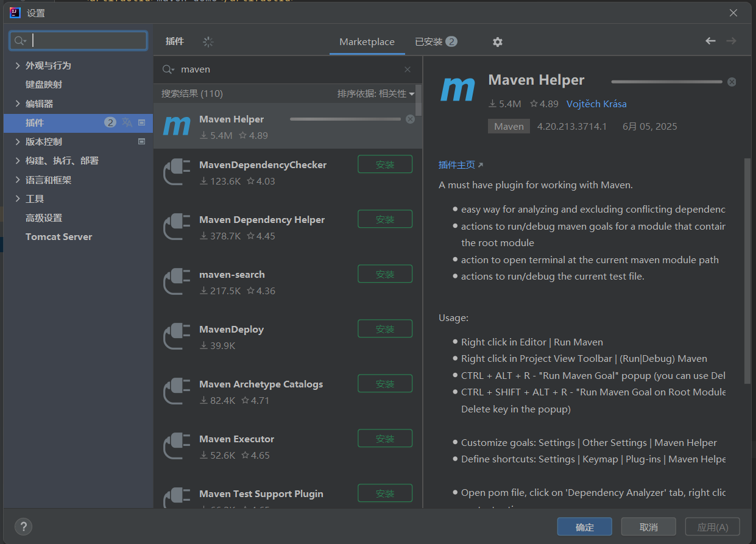Click Maven Executor plug icon
Viewport: 756px width, 544px height.
[177, 446]
